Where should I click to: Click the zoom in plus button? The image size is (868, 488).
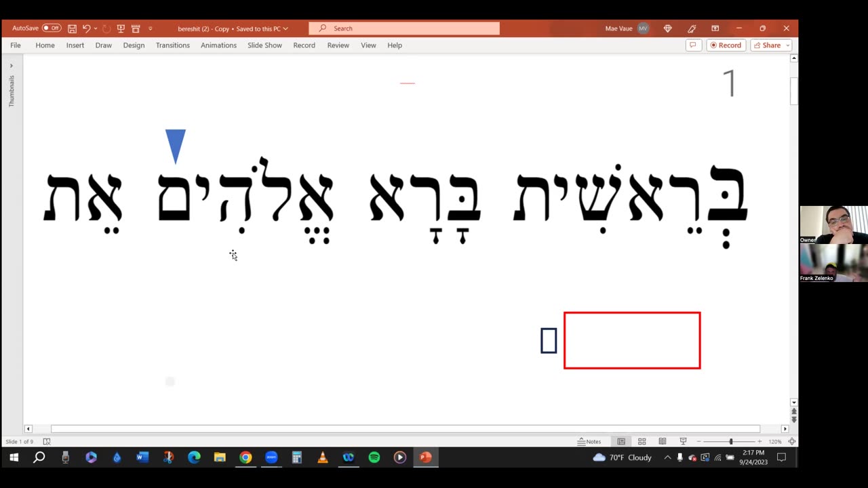(759, 441)
